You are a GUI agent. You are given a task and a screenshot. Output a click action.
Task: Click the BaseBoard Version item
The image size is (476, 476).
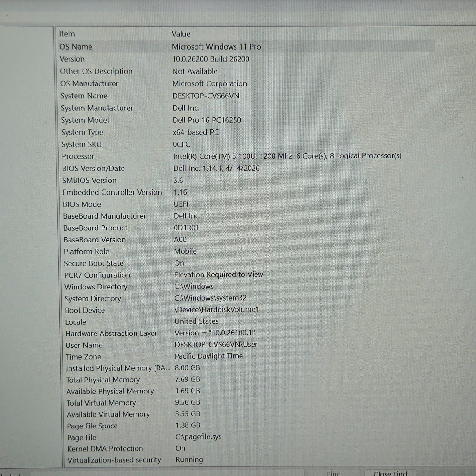[95, 240]
